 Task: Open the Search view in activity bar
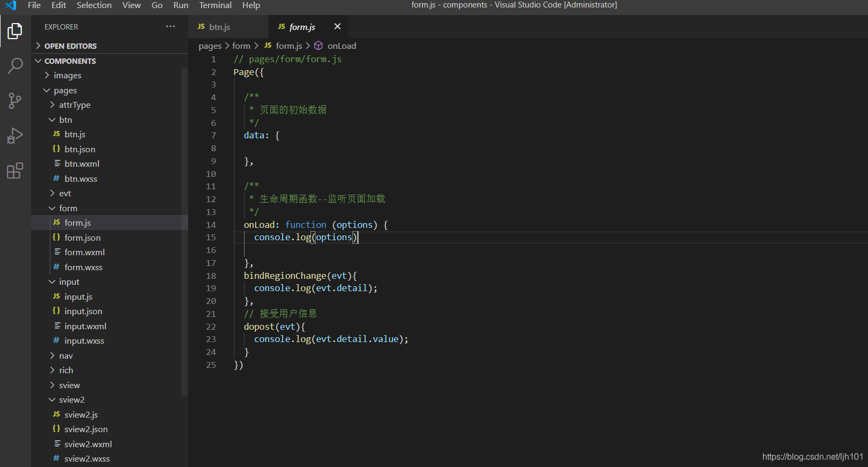pyautogui.click(x=15, y=66)
